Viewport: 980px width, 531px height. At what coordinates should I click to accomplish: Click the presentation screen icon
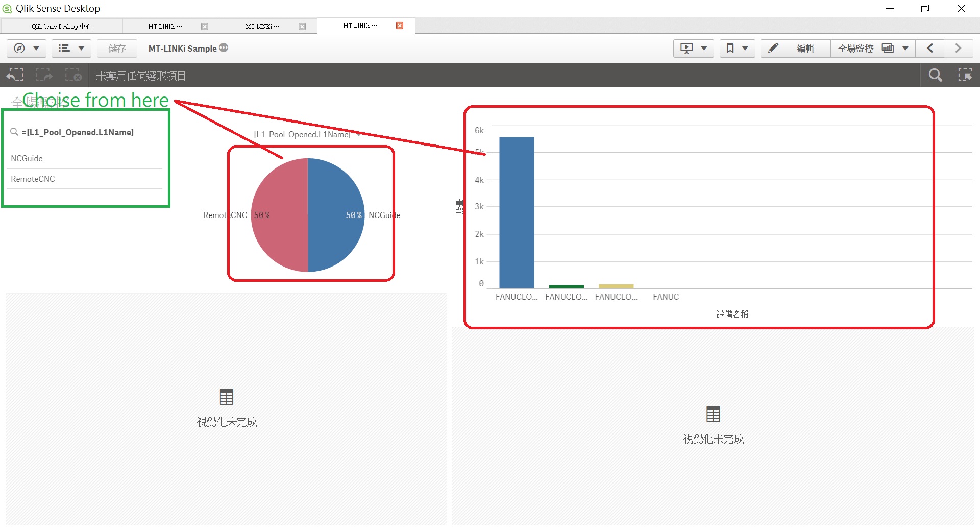tap(687, 48)
